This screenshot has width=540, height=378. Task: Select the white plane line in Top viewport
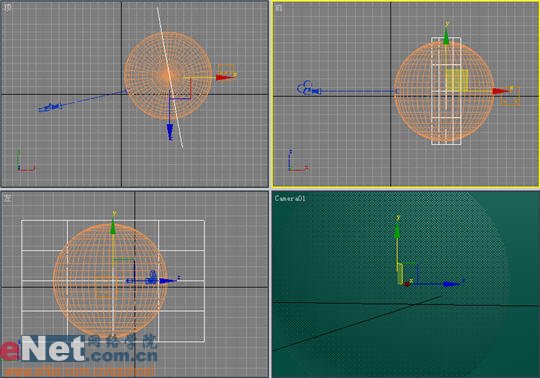tap(170, 78)
